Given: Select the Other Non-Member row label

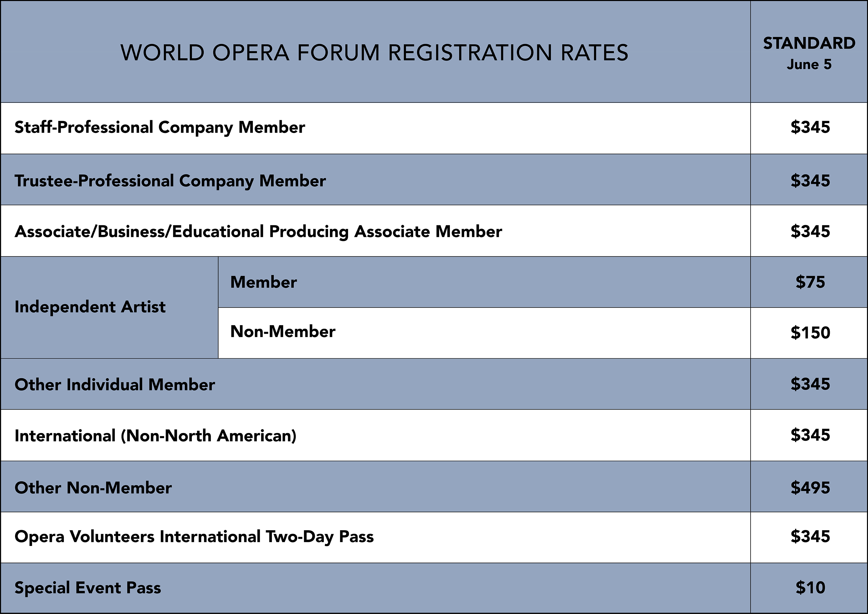Looking at the screenshot, I should tap(93, 488).
